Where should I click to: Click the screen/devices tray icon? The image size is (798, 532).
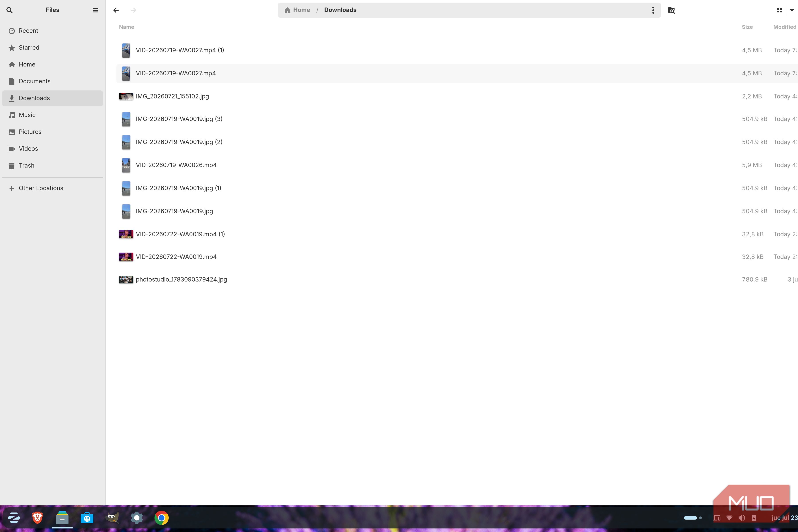[x=717, y=518]
